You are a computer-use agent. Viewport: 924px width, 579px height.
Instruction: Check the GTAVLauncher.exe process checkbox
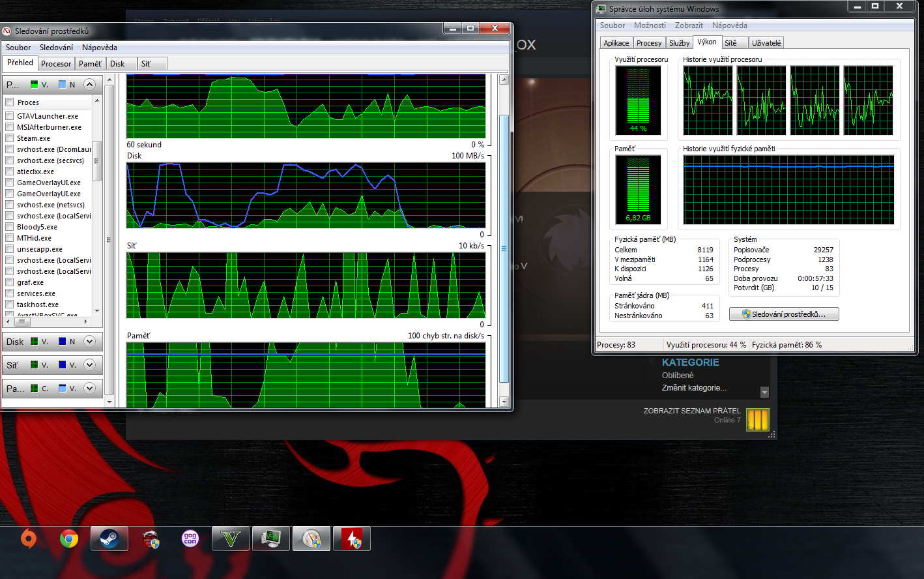[10, 116]
